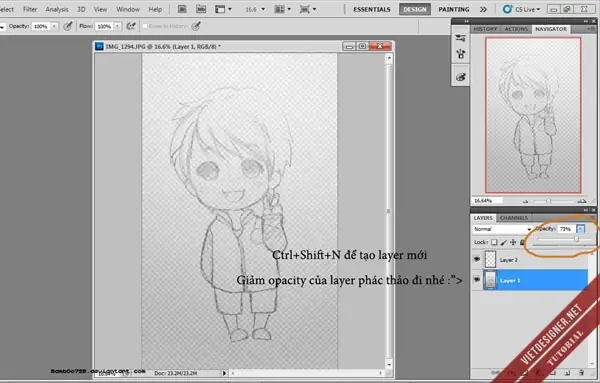The height and width of the screenshot is (383, 600).
Task: Zoom out using Navigator small mountains icon
Action: pyautogui.click(x=525, y=201)
